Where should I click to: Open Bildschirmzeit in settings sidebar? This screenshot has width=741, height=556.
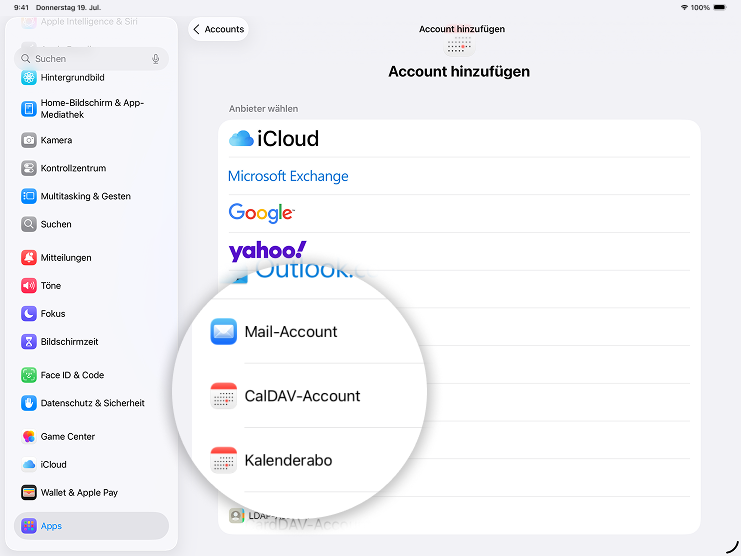[69, 342]
